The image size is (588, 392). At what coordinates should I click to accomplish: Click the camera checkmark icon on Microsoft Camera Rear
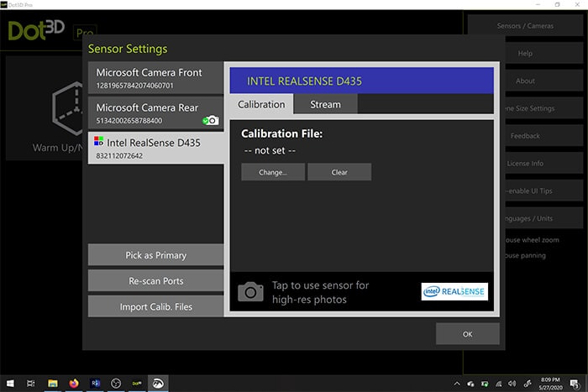pos(210,120)
